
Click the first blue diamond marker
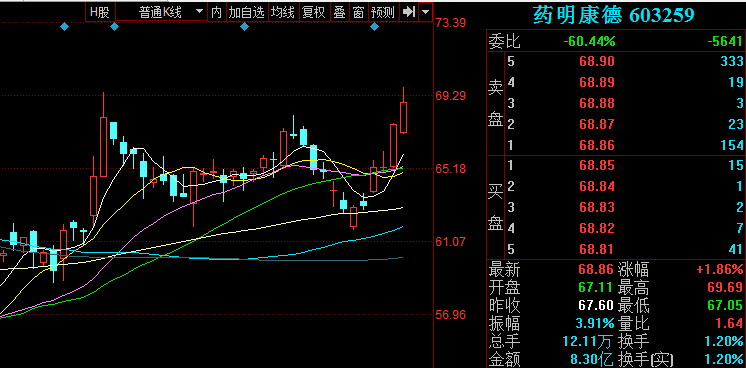pos(65,27)
